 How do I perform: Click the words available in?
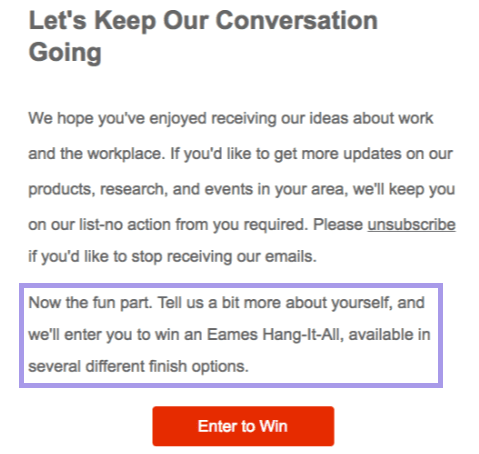390,334
